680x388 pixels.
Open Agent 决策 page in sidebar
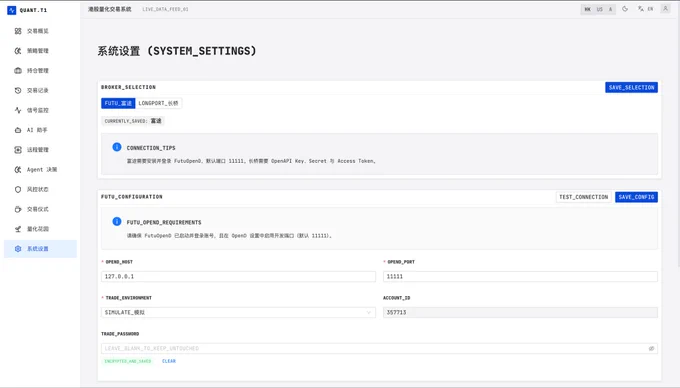pyautogui.click(x=40, y=170)
